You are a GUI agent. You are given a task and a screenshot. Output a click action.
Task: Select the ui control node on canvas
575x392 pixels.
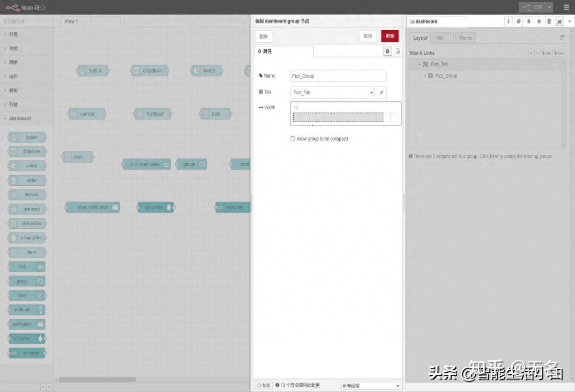tap(156, 207)
